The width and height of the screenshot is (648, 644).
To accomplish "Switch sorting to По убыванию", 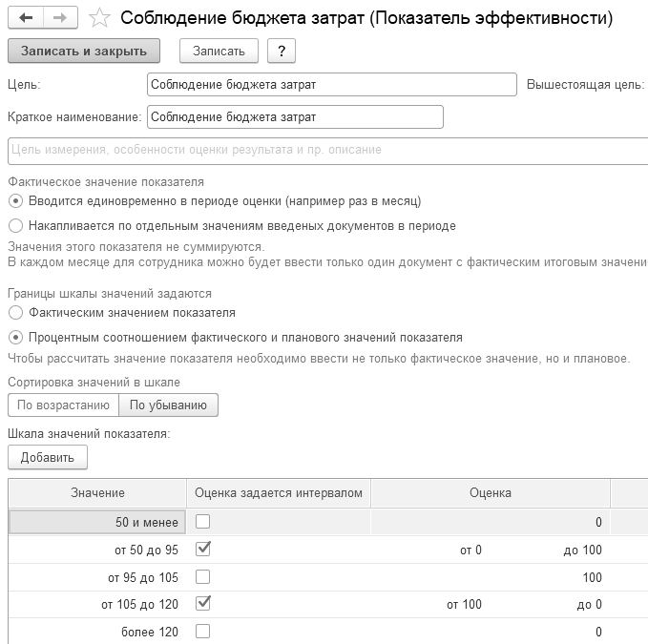I will coord(168,405).
